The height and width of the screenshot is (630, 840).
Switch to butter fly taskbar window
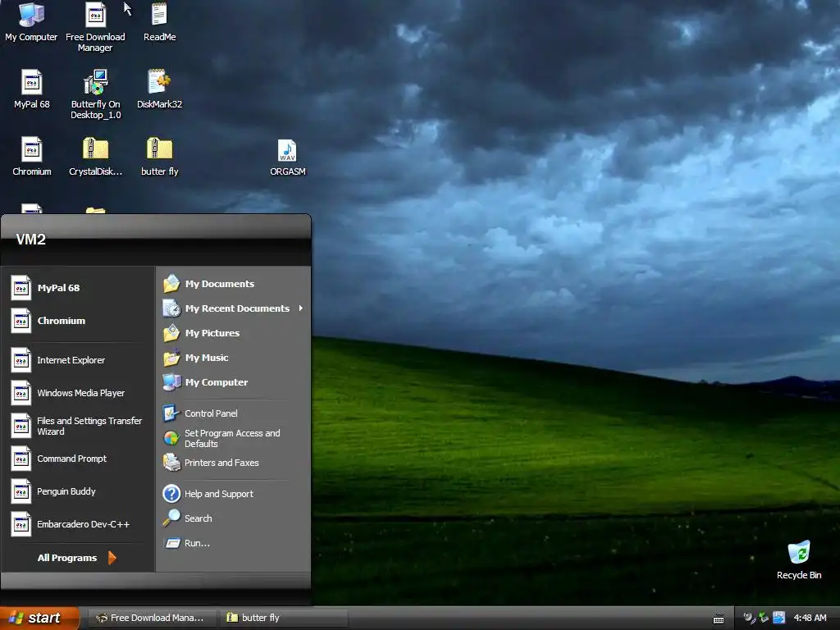click(x=284, y=618)
